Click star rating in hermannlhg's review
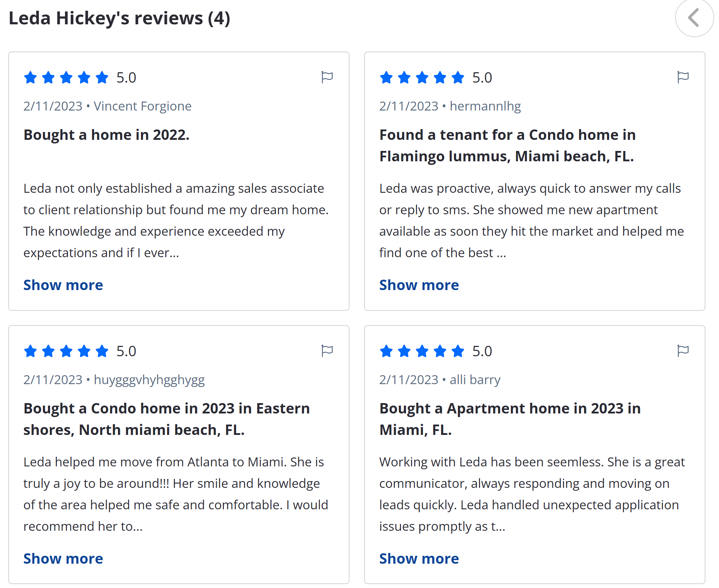 coord(422,77)
